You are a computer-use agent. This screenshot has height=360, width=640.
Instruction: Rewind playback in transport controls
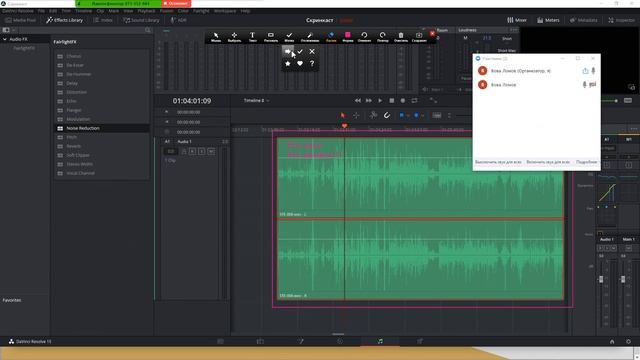tap(358, 100)
